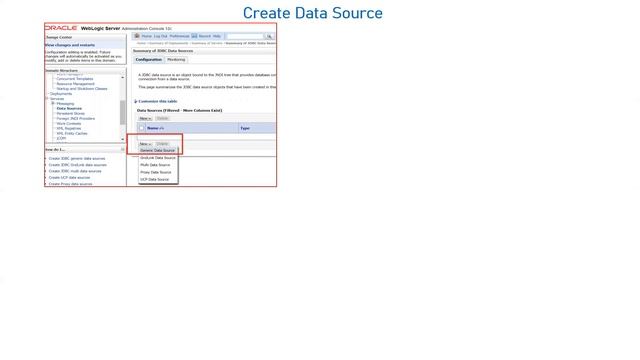The height and width of the screenshot is (360, 640).
Task: Expand the Messaging tree node
Action: 53,104
